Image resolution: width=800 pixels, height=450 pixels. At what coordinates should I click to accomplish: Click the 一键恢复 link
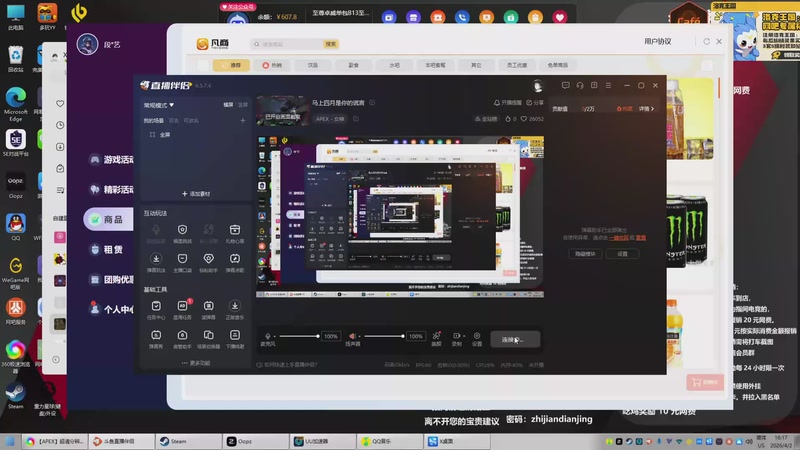(x=619, y=238)
